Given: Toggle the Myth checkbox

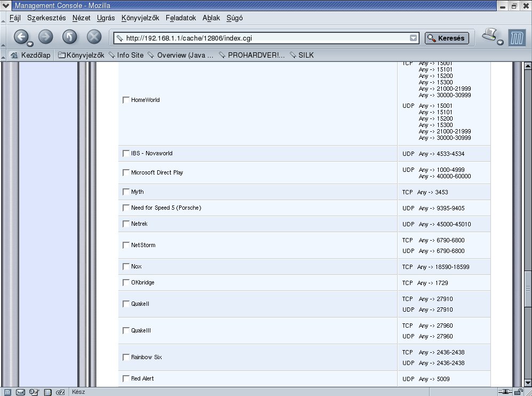Looking at the screenshot, I should coord(126,192).
